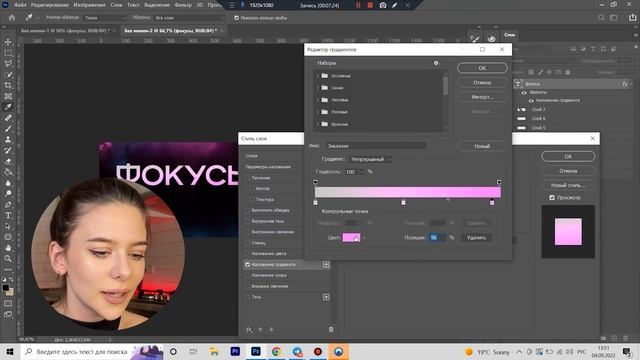This screenshot has width=640, height=360.
Task: Expand the first preset folder Основные
Action: point(318,76)
